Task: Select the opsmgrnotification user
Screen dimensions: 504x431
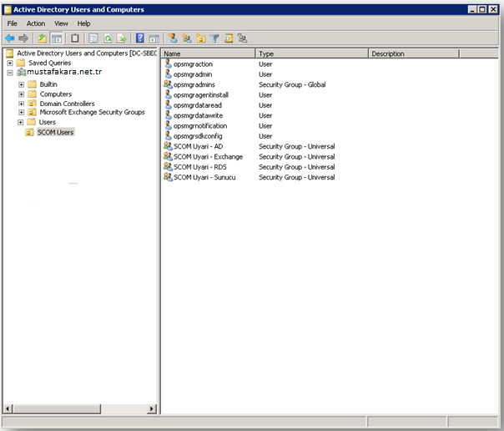Action: point(200,126)
